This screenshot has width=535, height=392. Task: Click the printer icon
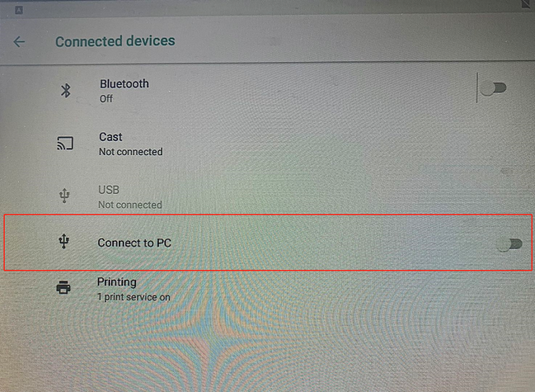tap(64, 288)
